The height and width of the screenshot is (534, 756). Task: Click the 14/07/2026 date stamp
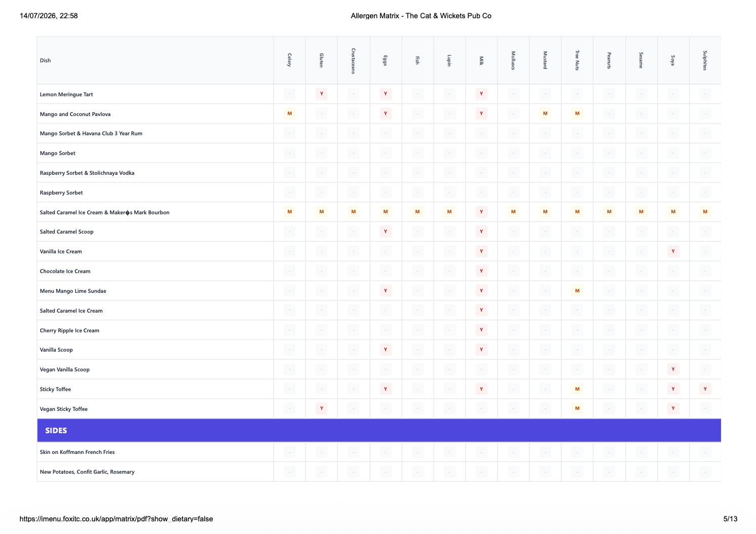49,16
